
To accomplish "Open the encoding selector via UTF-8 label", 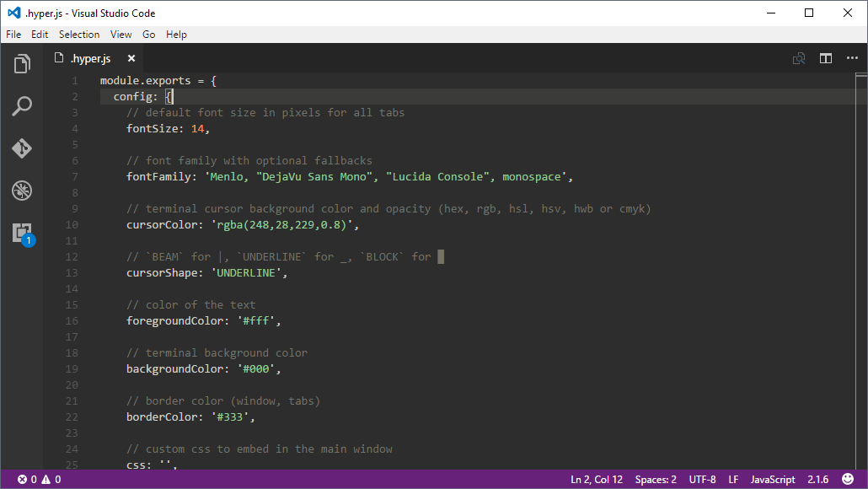I will tap(702, 479).
